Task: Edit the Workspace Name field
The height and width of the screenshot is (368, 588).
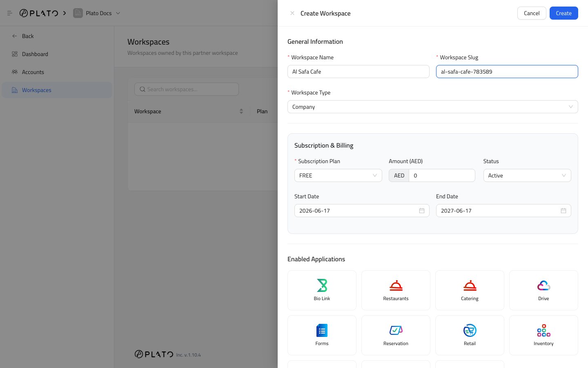Action: click(359, 72)
